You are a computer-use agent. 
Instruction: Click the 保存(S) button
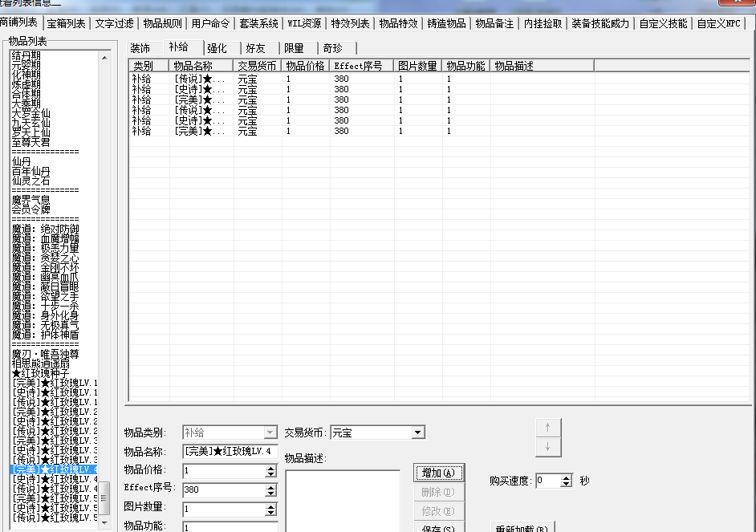438,528
